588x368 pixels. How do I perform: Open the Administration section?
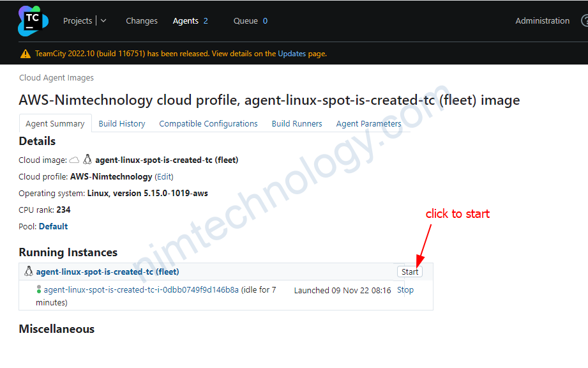point(542,20)
